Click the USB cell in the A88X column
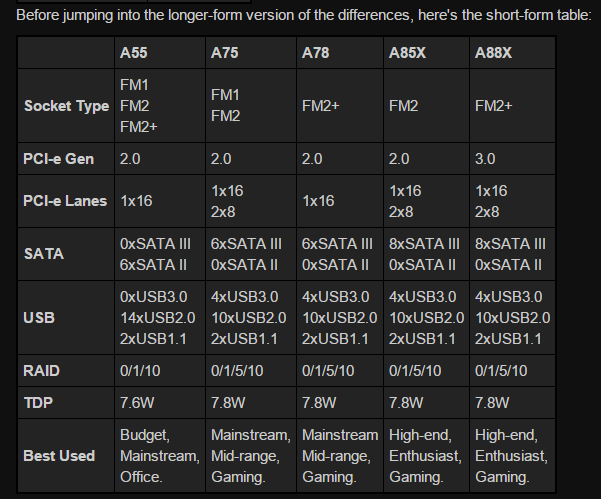Image resolution: width=601 pixels, height=499 pixels. click(x=512, y=318)
